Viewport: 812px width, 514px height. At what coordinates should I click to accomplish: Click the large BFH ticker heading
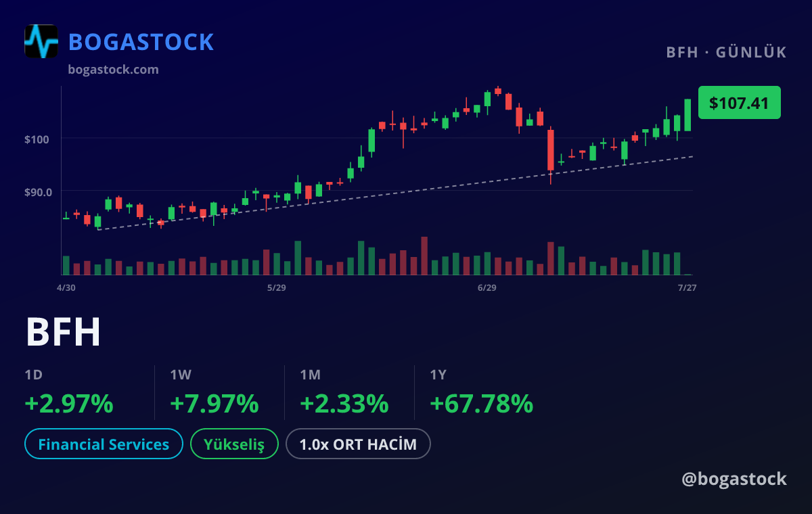click(x=63, y=332)
